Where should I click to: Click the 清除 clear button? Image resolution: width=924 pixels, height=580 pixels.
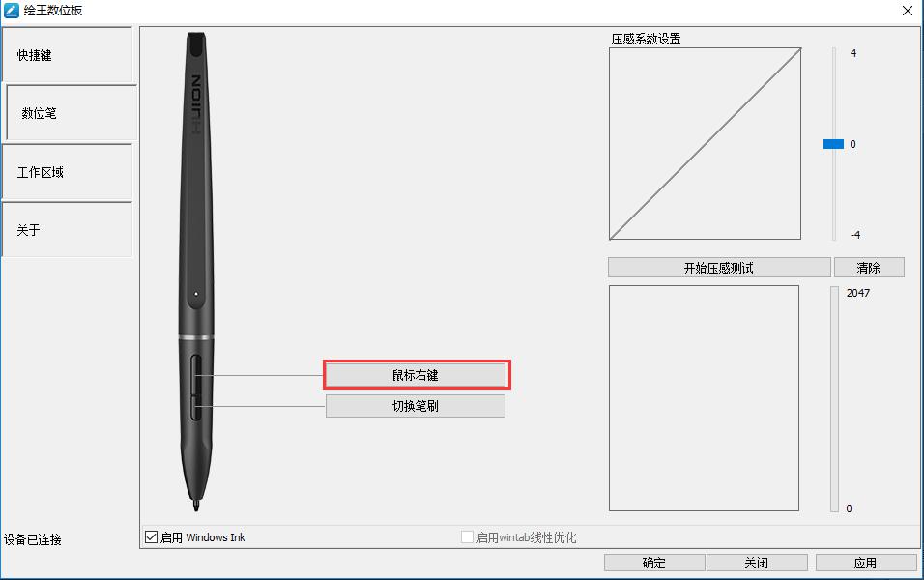point(869,268)
